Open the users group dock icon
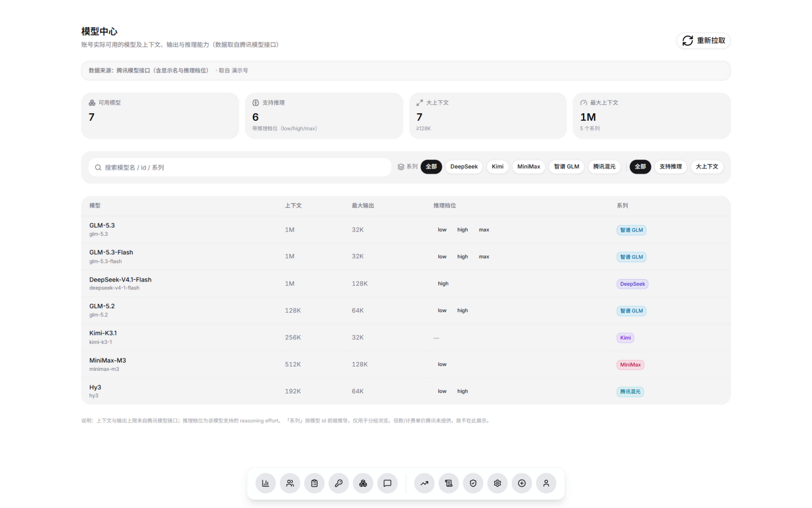Viewport: 812px width, 508px height. (290, 483)
